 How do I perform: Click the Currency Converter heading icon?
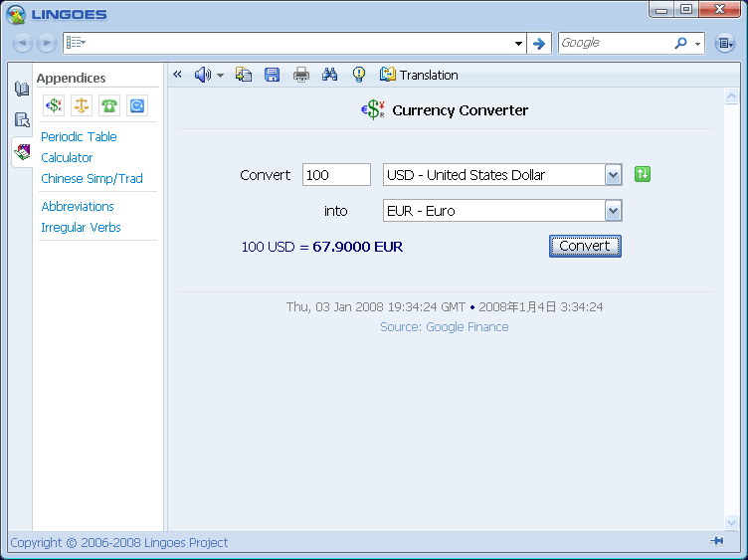click(373, 109)
